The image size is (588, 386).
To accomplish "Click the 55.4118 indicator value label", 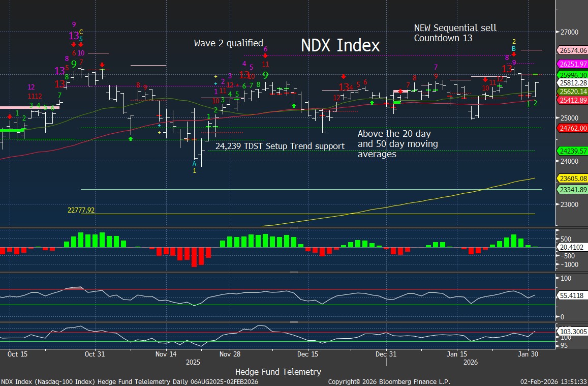I will click(573, 294).
